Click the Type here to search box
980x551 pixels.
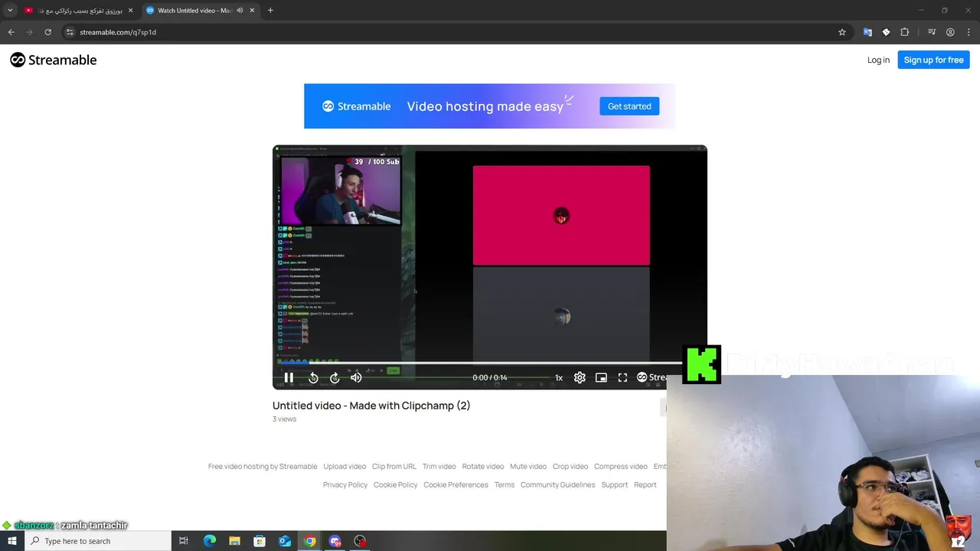pos(97,541)
